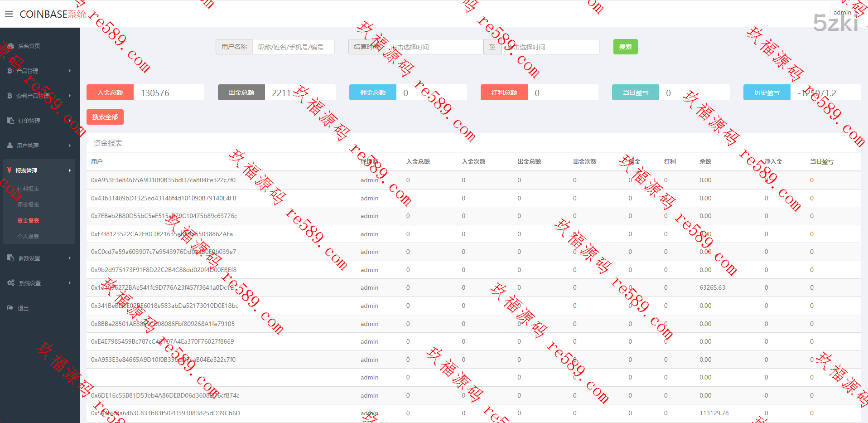
Task: Expand the 参数设置 submenu arrow
Action: click(69, 258)
